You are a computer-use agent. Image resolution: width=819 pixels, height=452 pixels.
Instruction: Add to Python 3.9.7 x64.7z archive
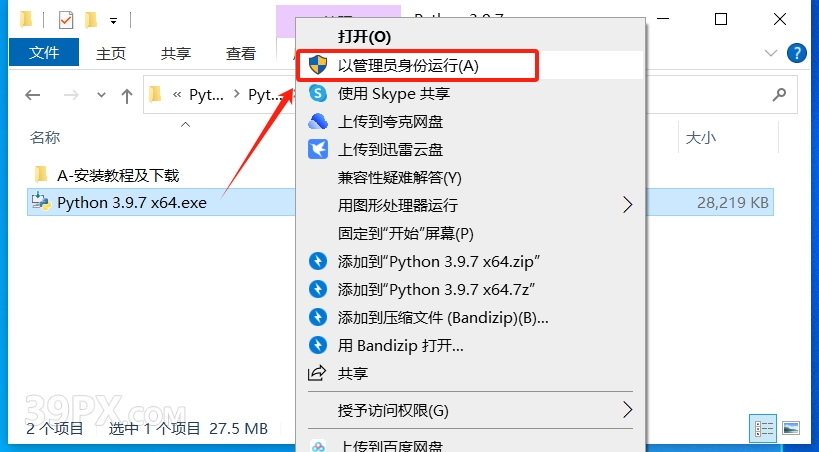coord(437,289)
